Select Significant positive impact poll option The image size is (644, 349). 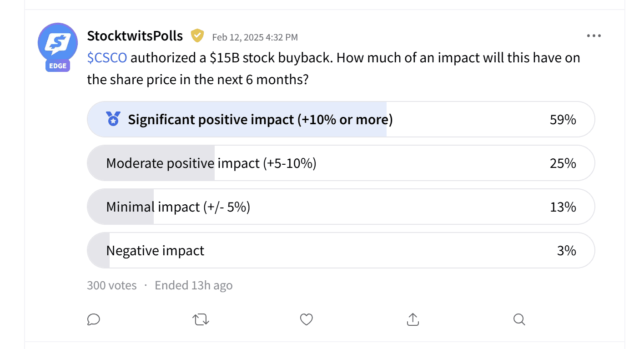260,120
